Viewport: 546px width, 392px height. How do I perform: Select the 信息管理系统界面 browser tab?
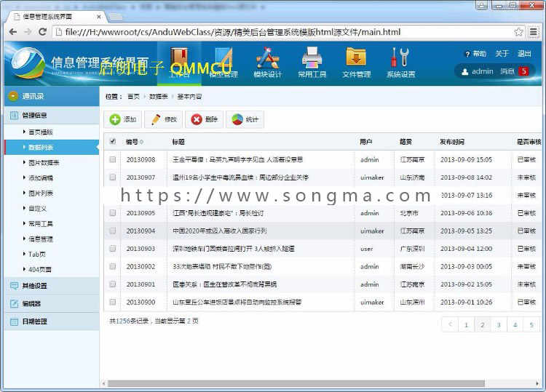56,16
